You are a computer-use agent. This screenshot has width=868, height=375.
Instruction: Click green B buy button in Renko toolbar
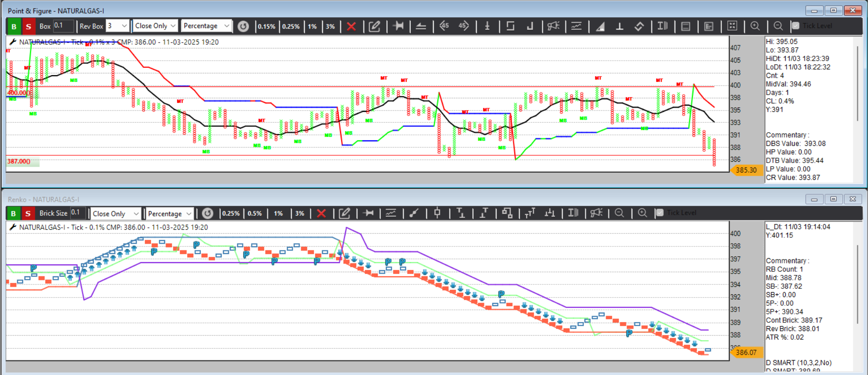point(13,213)
